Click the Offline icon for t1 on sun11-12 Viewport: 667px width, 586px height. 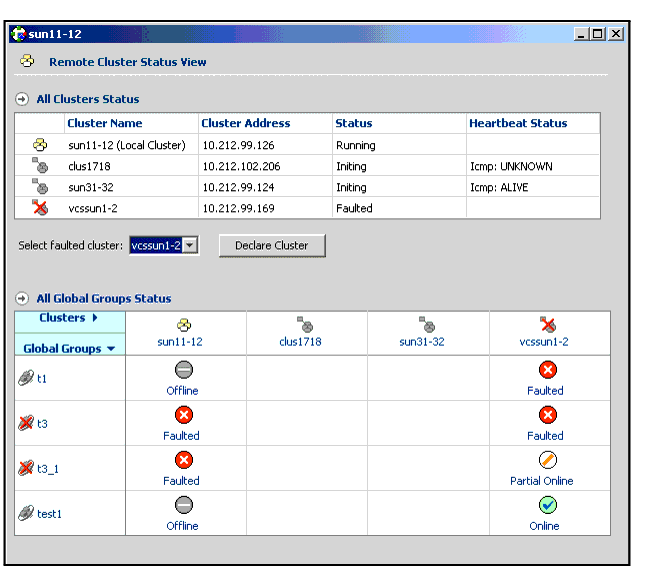click(184, 370)
